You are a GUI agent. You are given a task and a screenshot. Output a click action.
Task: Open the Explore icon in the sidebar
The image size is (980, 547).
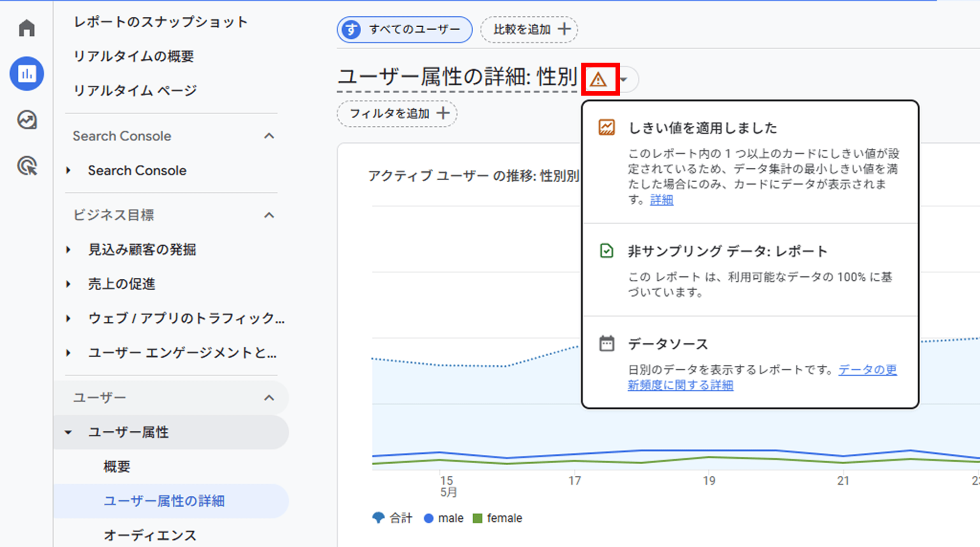point(27,120)
